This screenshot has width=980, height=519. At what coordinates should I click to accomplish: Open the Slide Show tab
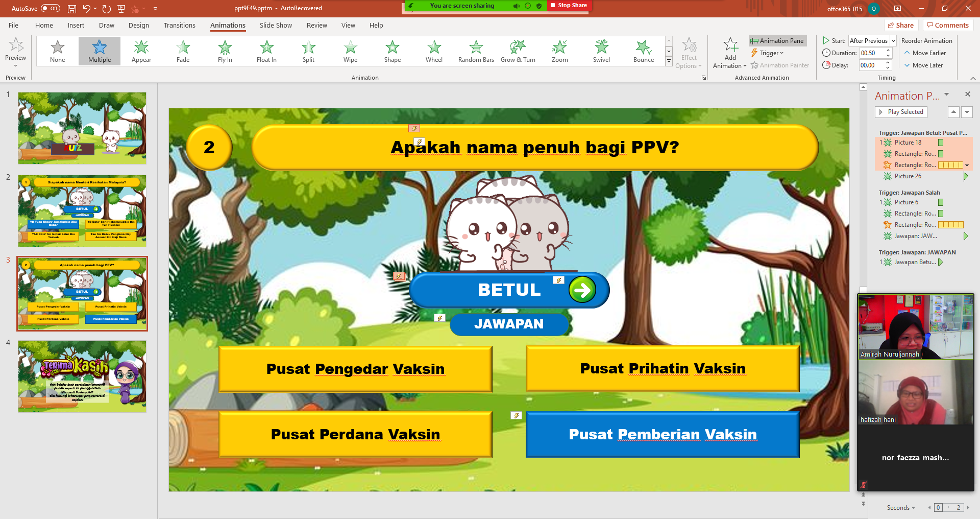click(x=276, y=26)
